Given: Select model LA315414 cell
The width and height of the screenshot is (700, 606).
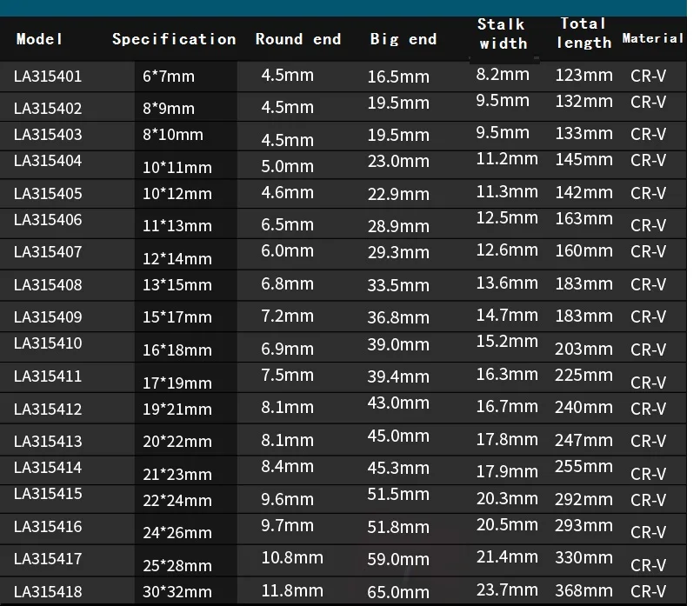Looking at the screenshot, I should pyautogui.click(x=48, y=468).
